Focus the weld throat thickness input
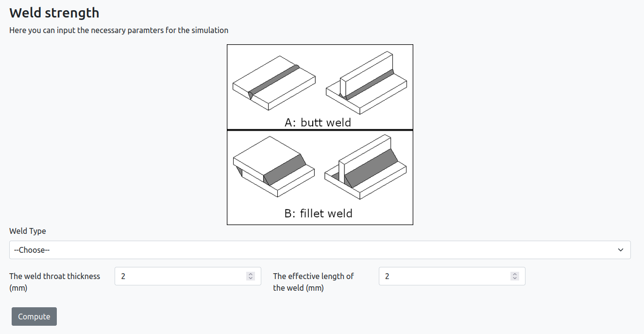 (187, 276)
